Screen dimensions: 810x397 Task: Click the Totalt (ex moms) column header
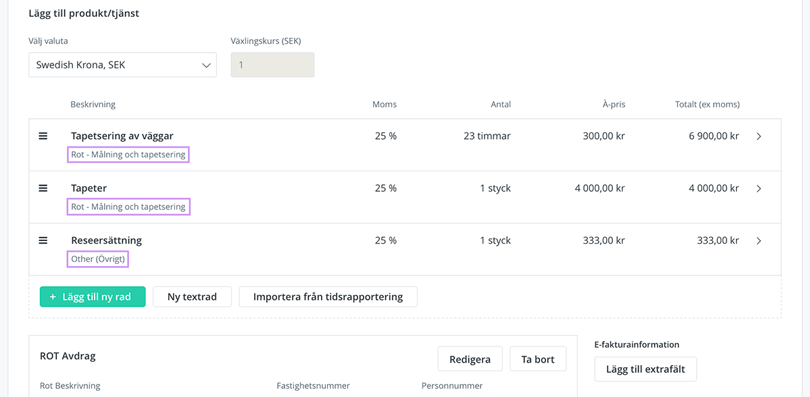[707, 105]
